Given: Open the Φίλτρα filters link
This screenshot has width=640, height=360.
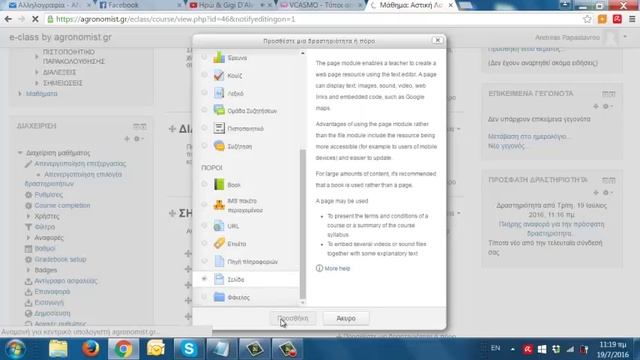Looking at the screenshot, I should click(45, 227).
